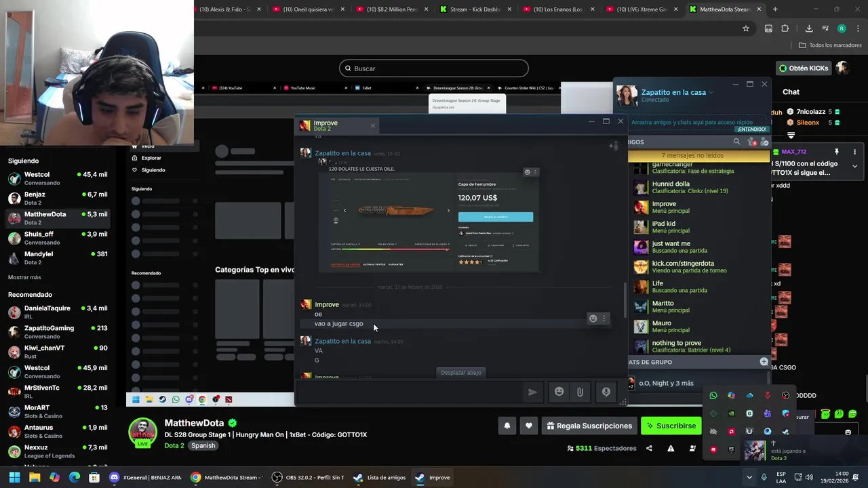
Task: Open File Explorer from taskbar
Action: pyautogui.click(x=35, y=477)
